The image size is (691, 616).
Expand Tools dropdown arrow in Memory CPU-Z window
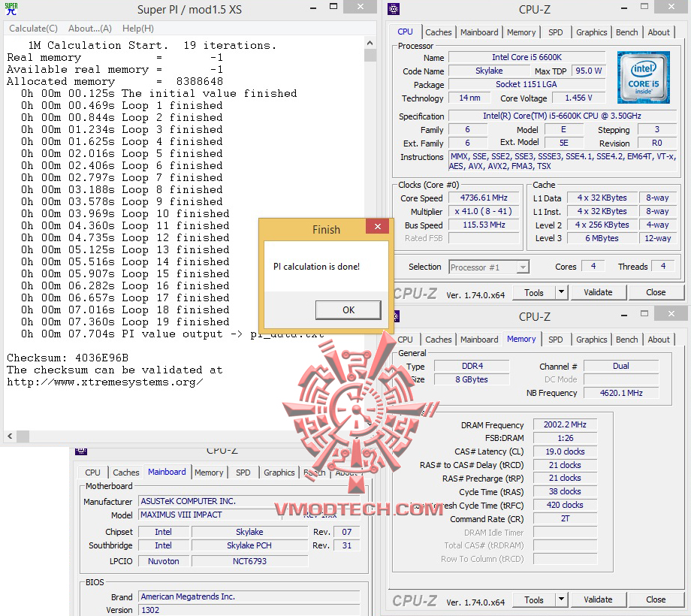pyautogui.click(x=562, y=599)
